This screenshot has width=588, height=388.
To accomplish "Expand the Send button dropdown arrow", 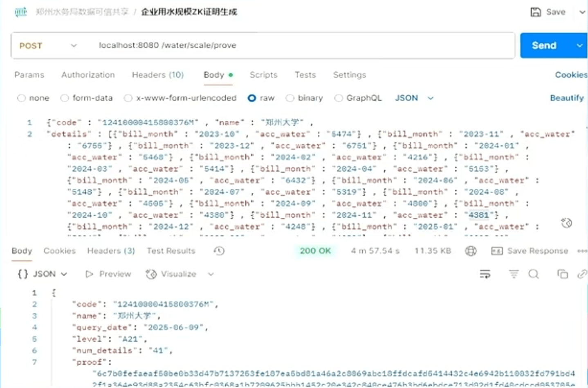I will click(x=579, y=45).
